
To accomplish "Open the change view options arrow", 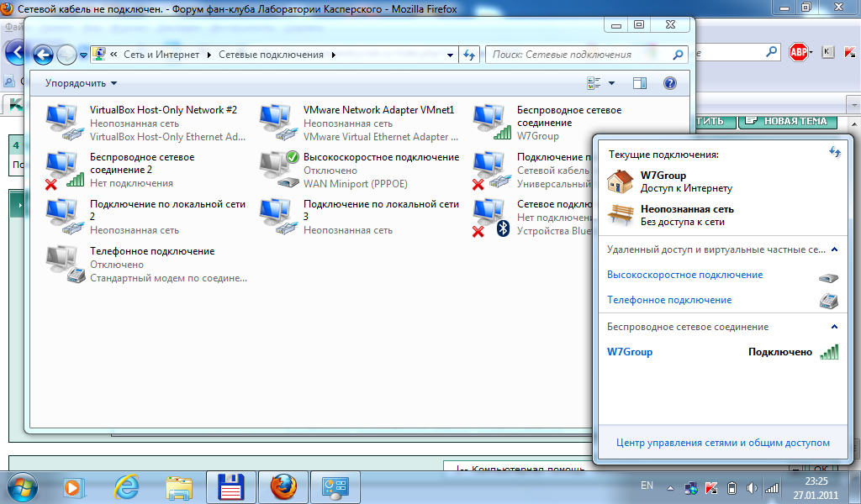I will (612, 83).
